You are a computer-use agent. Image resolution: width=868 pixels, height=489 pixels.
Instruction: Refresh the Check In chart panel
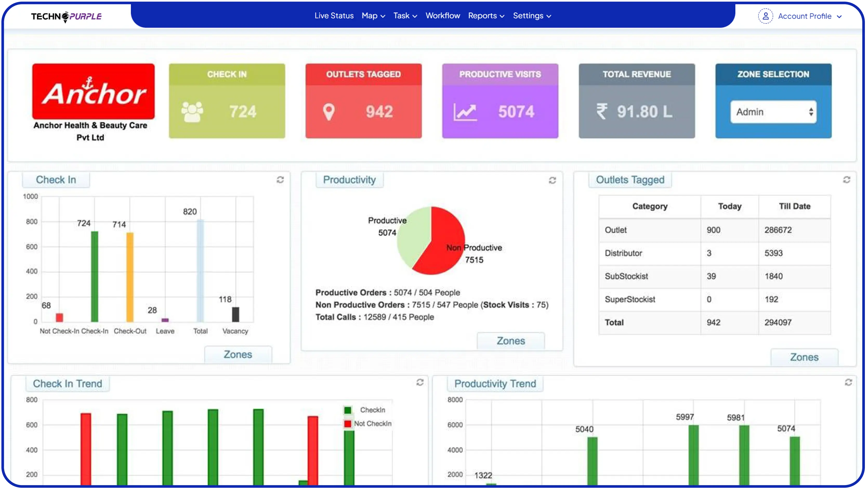tap(280, 180)
